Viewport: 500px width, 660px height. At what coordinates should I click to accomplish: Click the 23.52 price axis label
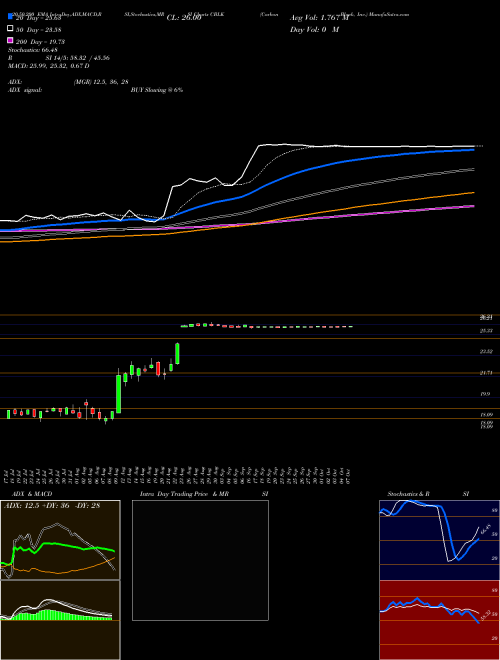click(486, 351)
